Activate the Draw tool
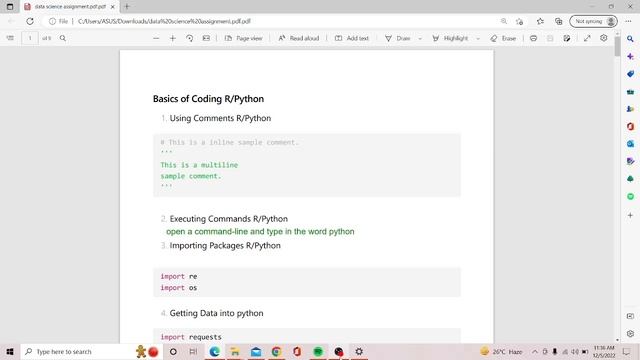Viewport: 640px width, 360px height. (x=398, y=38)
